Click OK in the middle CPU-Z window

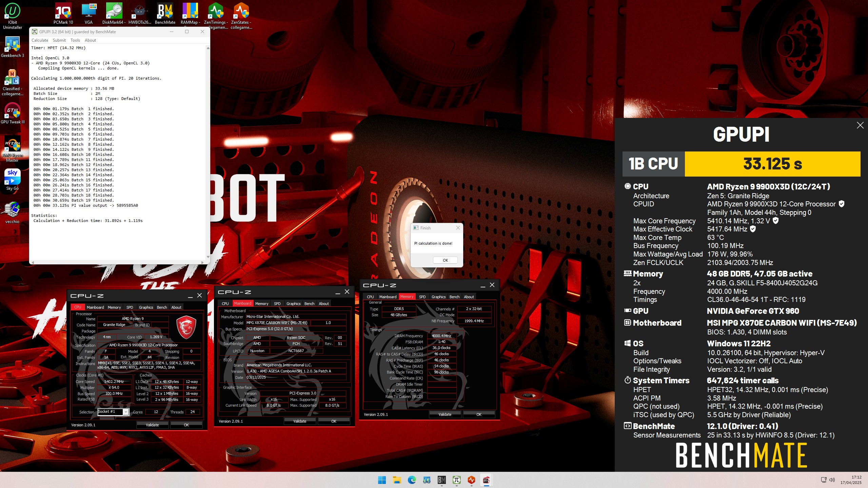[334, 421]
